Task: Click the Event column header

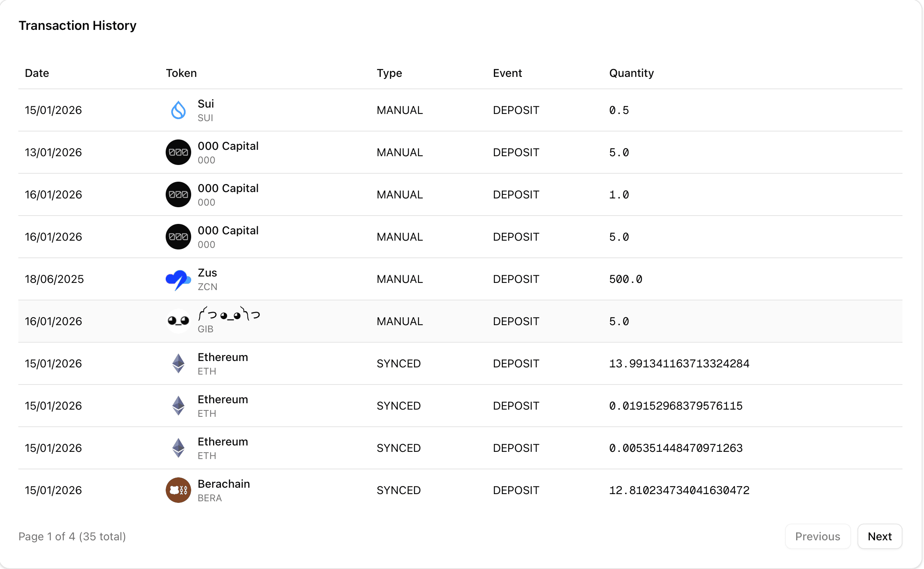Action: [507, 73]
